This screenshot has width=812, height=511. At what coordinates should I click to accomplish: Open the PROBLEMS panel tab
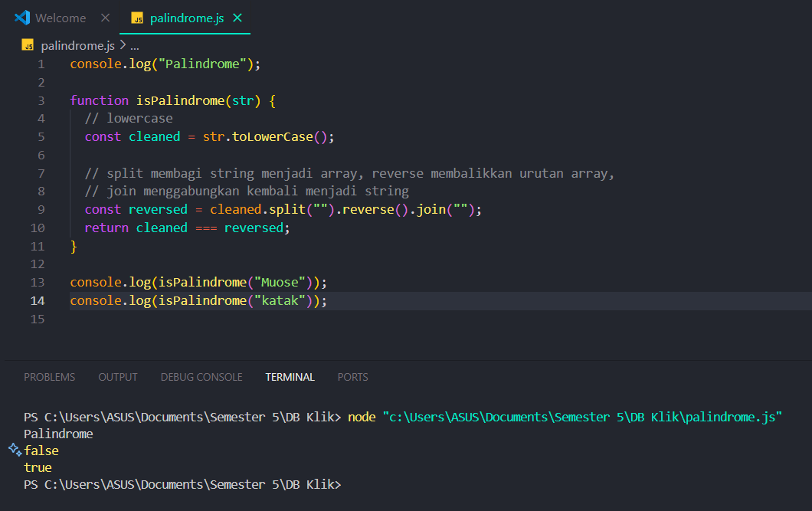point(49,377)
